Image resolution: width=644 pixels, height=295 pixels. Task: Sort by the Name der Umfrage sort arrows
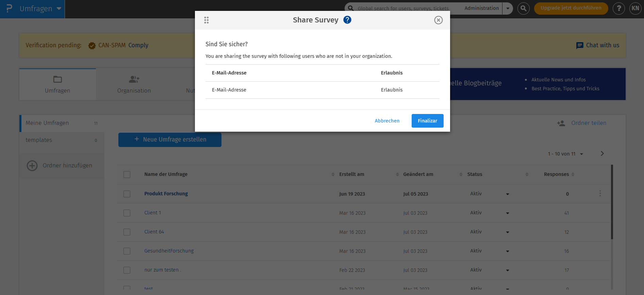click(x=333, y=174)
